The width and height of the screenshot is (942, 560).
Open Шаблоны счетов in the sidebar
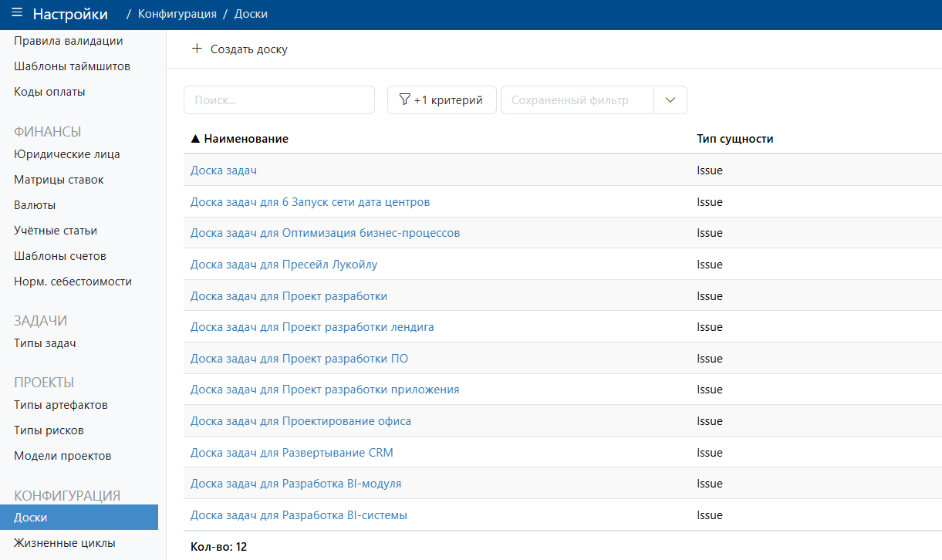coord(60,256)
